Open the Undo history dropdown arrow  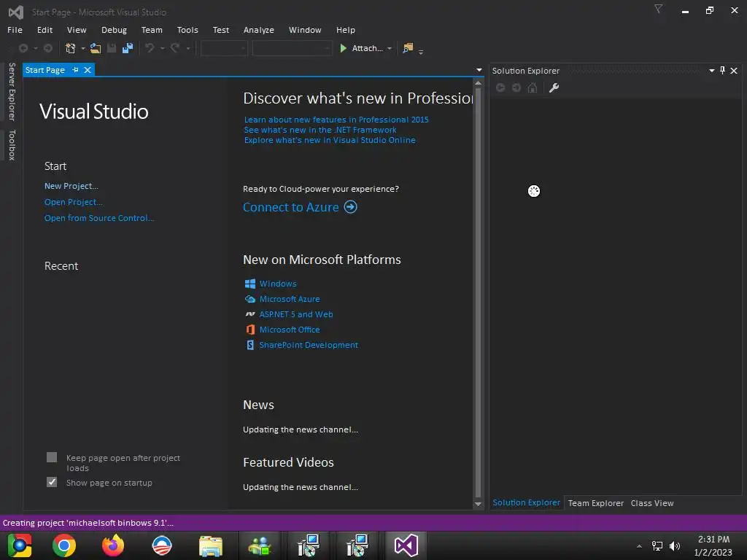pos(162,48)
